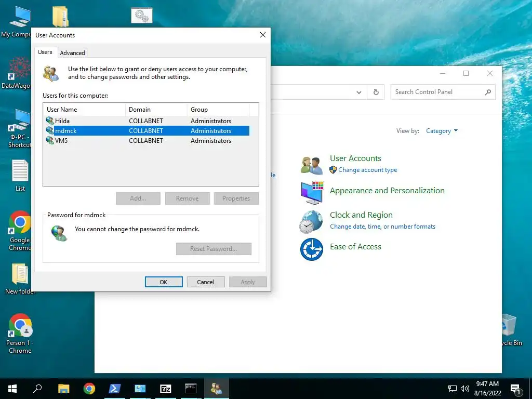Select the Hilda user row
Image resolution: width=532 pixels, height=399 pixels.
tap(147, 121)
